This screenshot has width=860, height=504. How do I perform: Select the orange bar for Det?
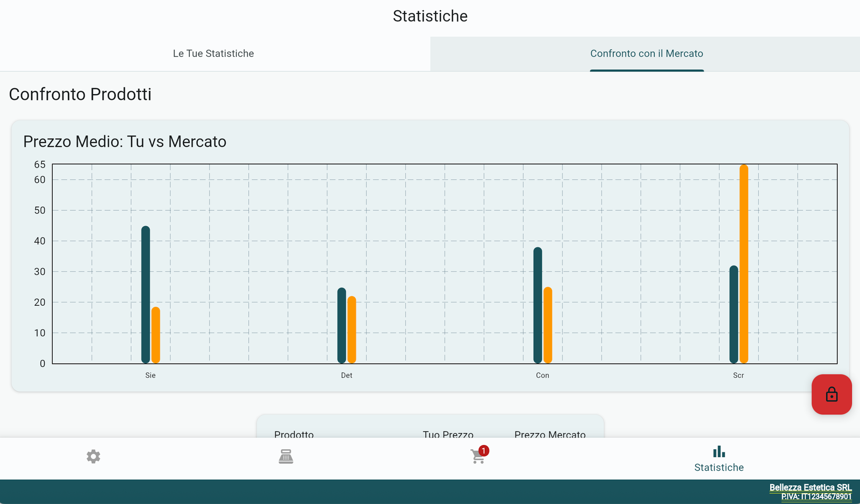[x=352, y=329]
